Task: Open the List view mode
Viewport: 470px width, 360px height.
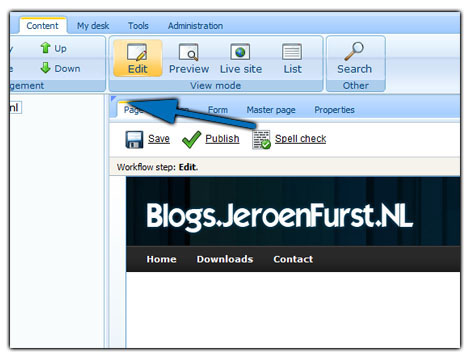Action: point(292,52)
